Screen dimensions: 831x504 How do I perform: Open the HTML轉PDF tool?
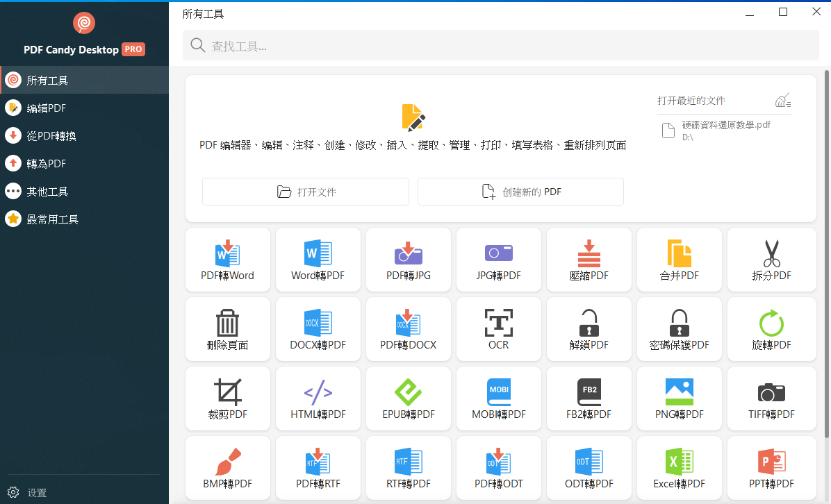[318, 398]
